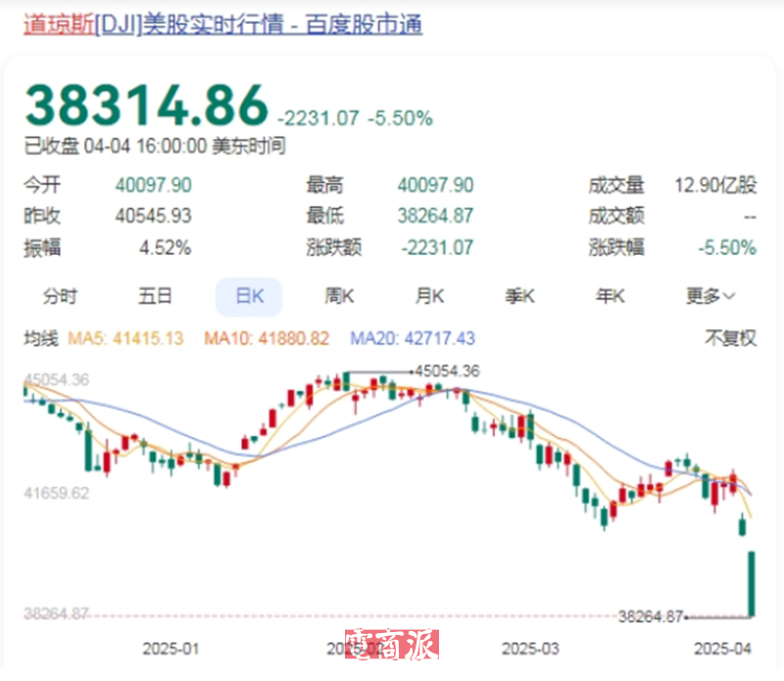Click the 45054.36 high marker on the chart

[447, 371]
